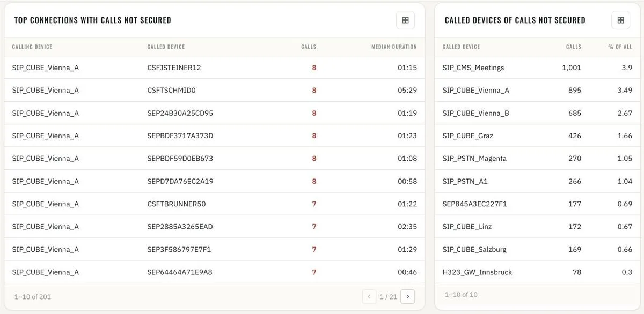Click median duration 05:29
The image size is (644, 314).
point(407,90)
